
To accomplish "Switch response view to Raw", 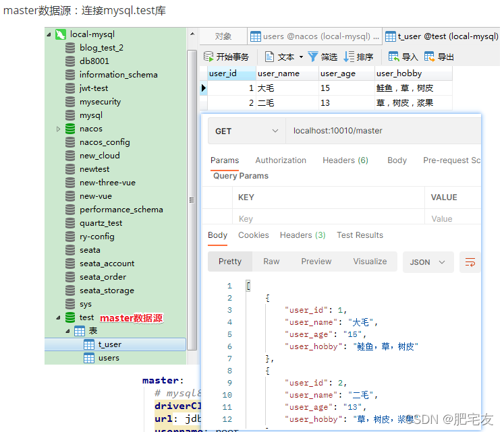I will (271, 261).
